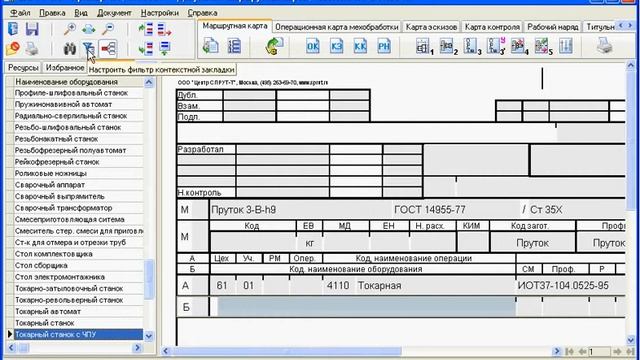Click the numbered list document icon
Viewport: 640px width, 360px height.
[234, 46]
